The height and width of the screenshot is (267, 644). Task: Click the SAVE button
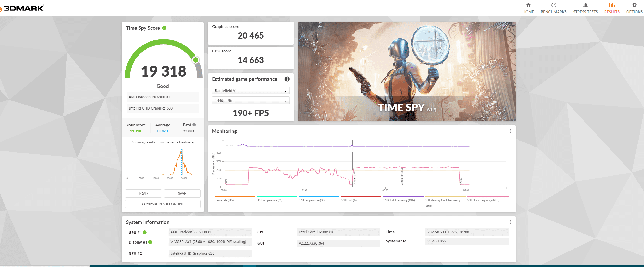(x=182, y=193)
